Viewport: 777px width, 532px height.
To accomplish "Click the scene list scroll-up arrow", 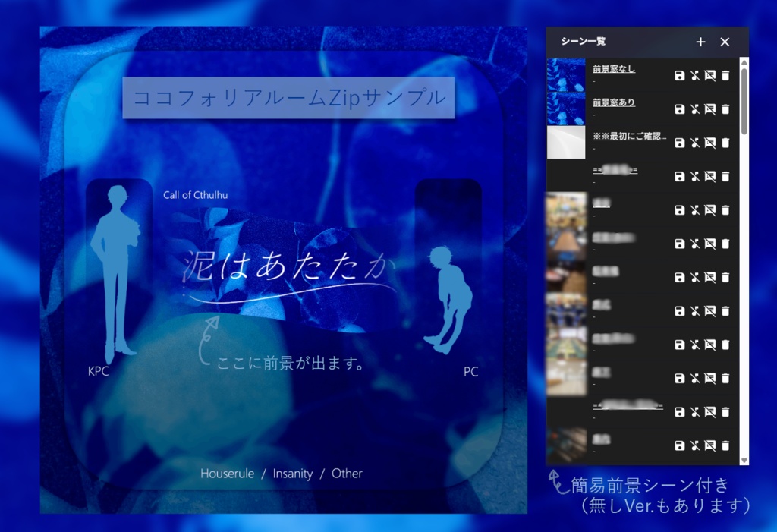I will click(744, 62).
